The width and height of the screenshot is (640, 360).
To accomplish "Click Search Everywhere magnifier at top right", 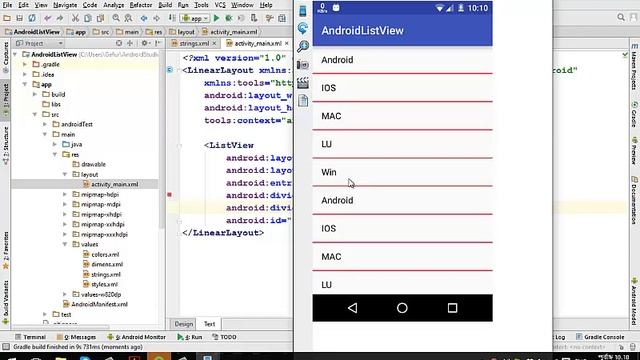I will [x=621, y=17].
